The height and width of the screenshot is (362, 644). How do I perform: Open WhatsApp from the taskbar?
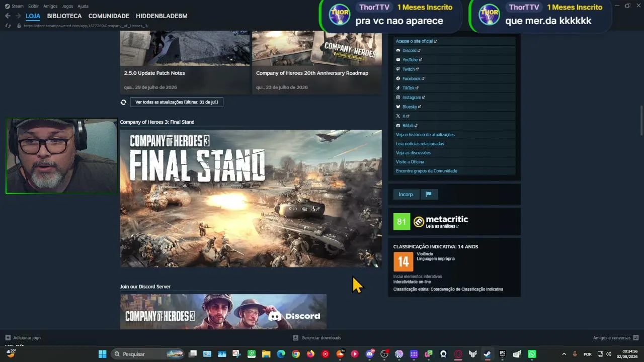pyautogui.click(x=532, y=354)
